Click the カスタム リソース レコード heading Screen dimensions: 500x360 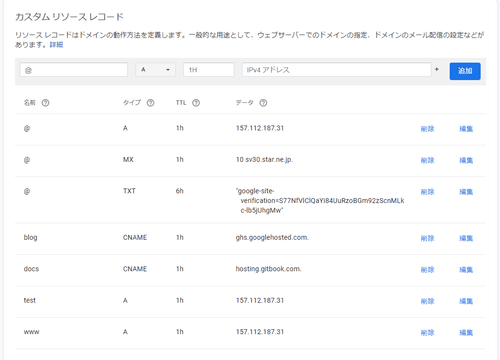pos(69,17)
